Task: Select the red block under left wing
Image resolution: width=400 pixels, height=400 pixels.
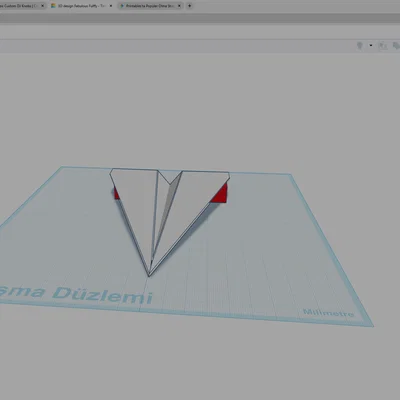Action: pyautogui.click(x=116, y=194)
